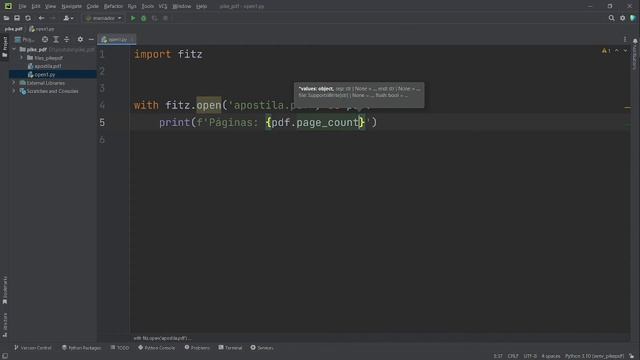Open the Python Console tool window

[x=157, y=348]
